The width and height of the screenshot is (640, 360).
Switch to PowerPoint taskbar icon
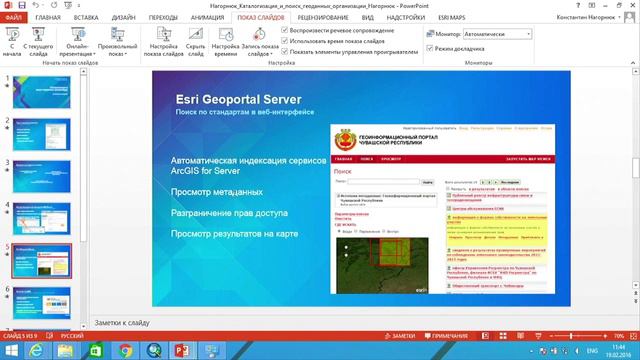(x=183, y=351)
